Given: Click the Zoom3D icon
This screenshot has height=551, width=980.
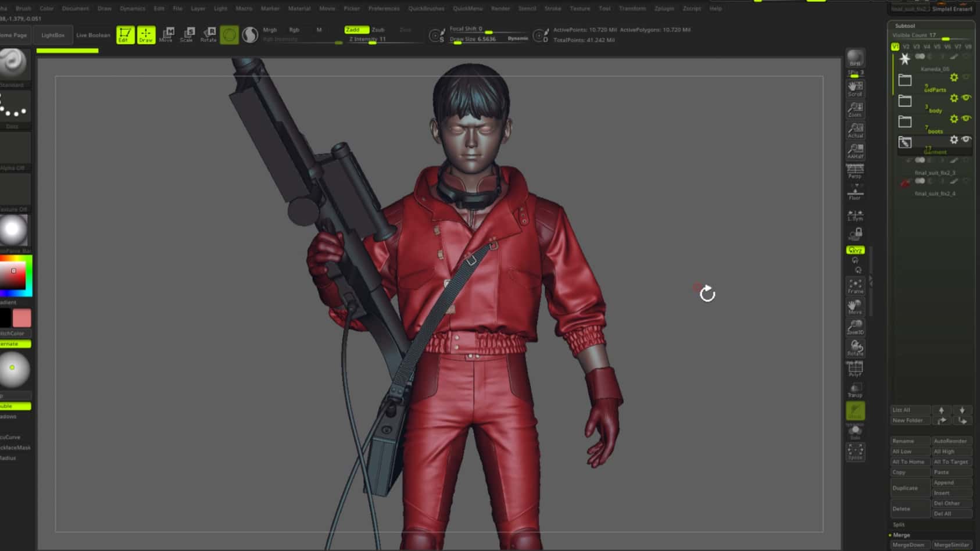Looking at the screenshot, I should tap(855, 327).
